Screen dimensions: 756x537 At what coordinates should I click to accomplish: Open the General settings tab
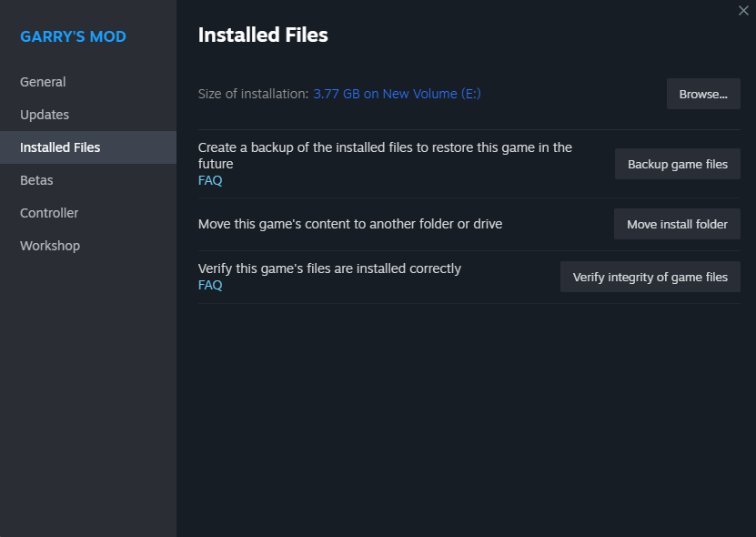tap(43, 82)
